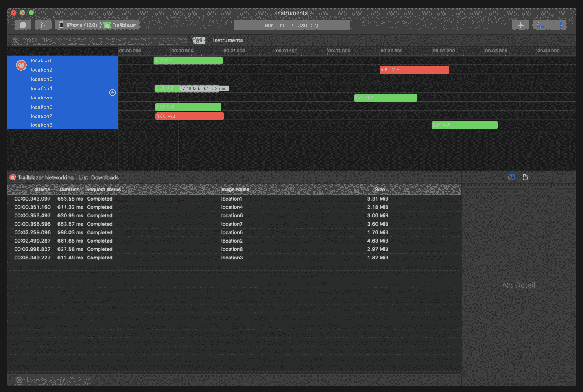Click the green 1.76 MiB location5 bar

coord(386,98)
